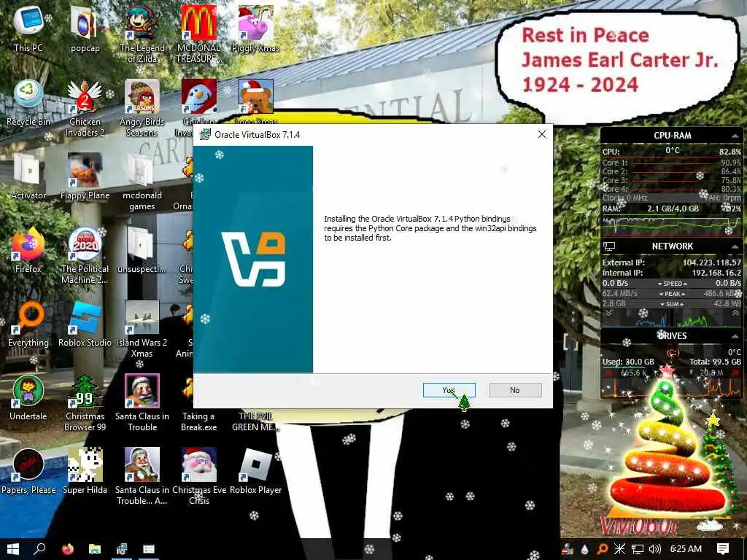Select the Piggly Xmas shortcut

coord(255,28)
